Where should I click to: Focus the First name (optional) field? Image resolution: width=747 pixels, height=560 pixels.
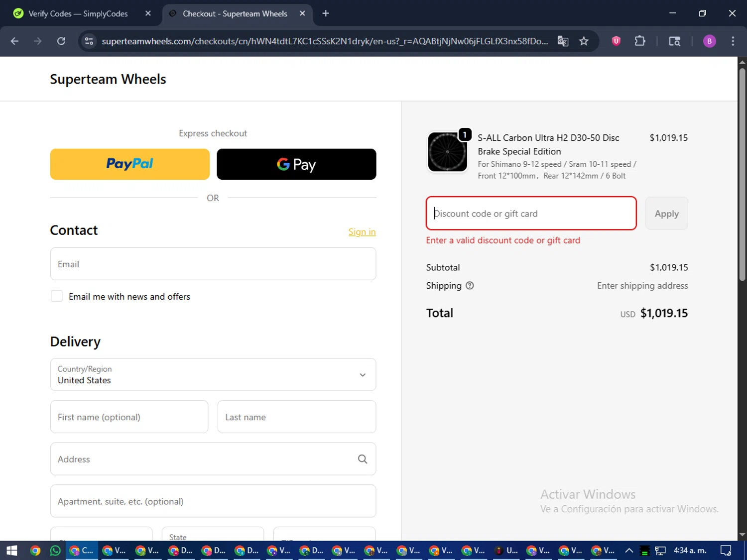(129, 417)
